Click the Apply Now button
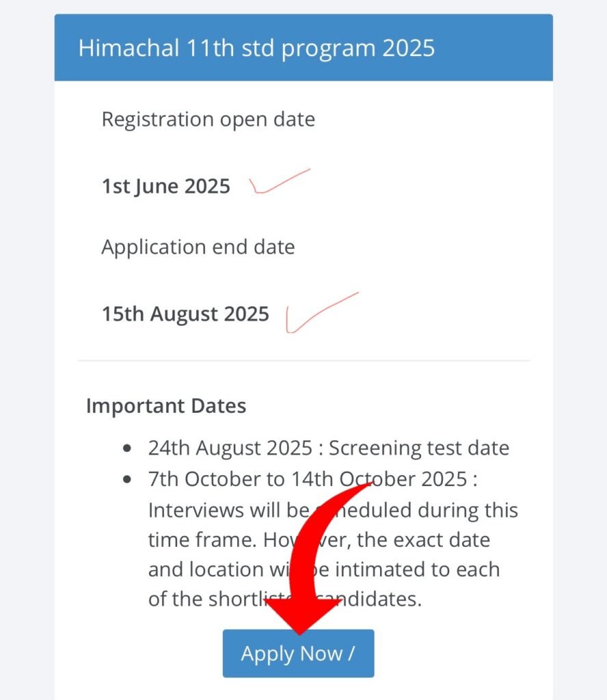Viewport: 607px width, 700px height. tap(298, 654)
